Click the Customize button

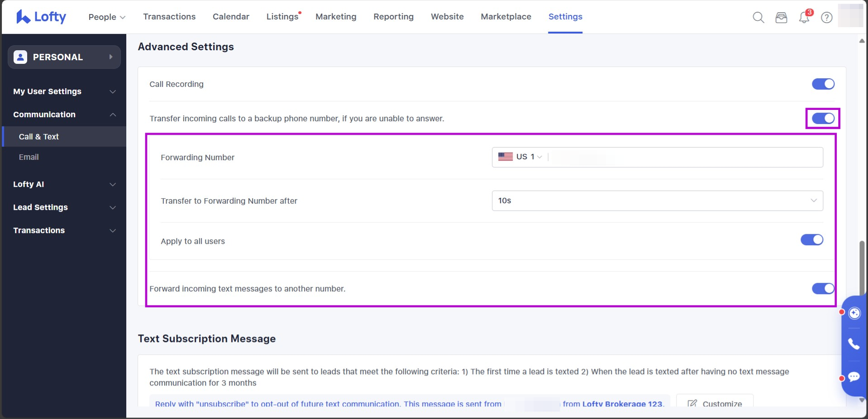(x=715, y=403)
